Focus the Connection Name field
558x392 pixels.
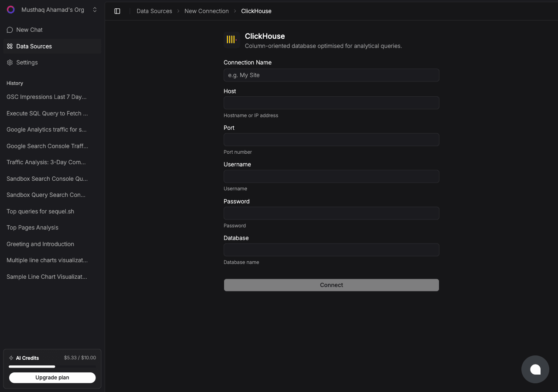point(331,75)
